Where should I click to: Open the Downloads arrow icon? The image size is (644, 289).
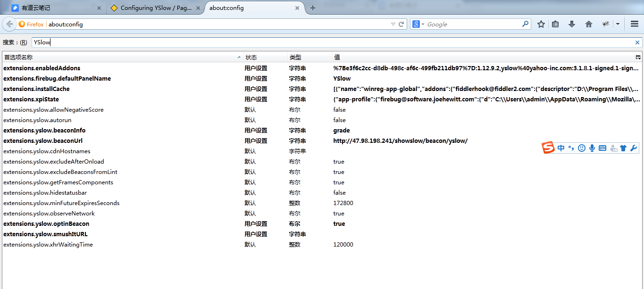pos(572,24)
